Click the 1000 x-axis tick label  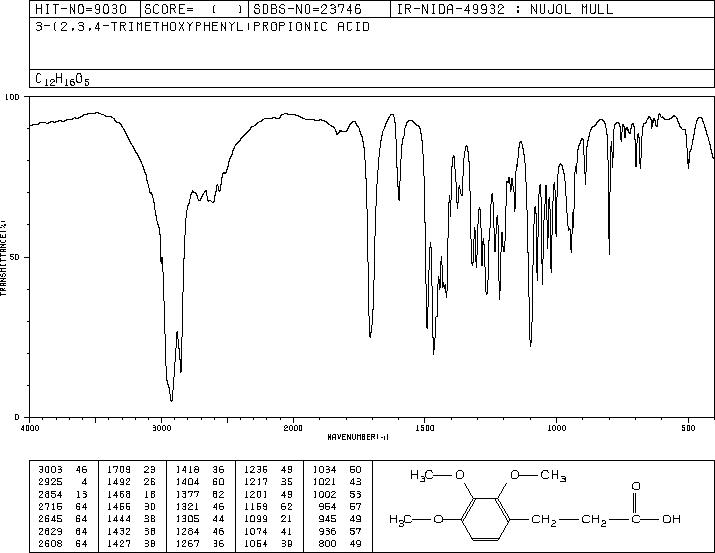(556, 428)
